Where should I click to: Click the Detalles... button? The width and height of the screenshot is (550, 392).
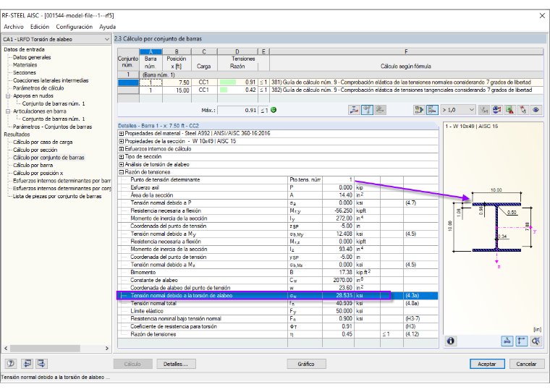(176, 364)
